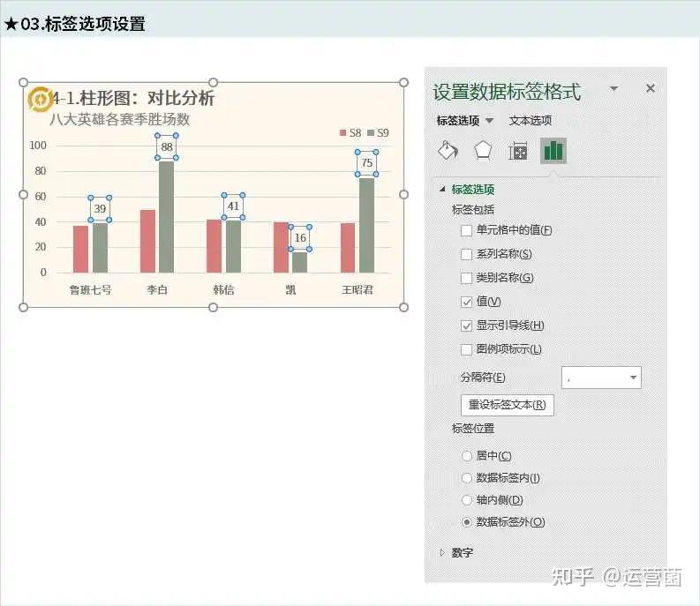
Task: Click the 标签位置 heading text
Action: pyautogui.click(x=473, y=429)
